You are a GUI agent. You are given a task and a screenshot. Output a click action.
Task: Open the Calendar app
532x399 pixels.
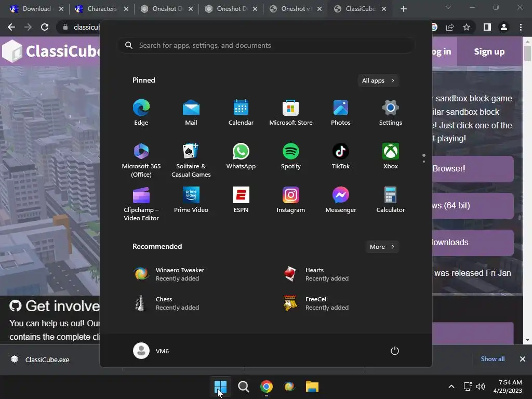241,113
